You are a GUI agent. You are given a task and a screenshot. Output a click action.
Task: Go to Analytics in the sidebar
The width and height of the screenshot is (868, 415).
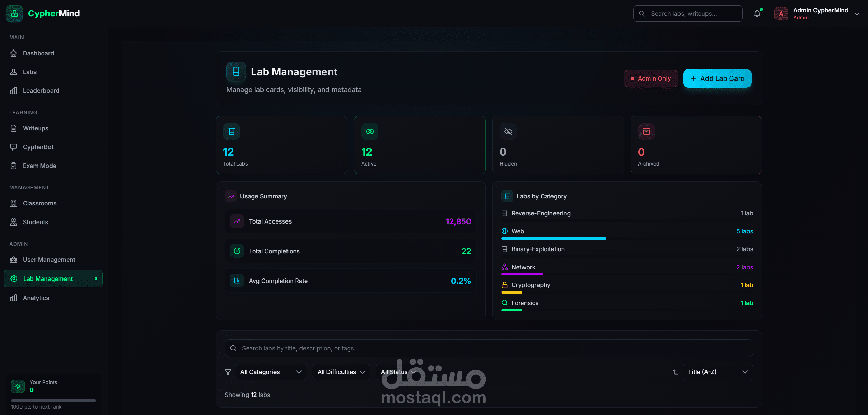36,298
